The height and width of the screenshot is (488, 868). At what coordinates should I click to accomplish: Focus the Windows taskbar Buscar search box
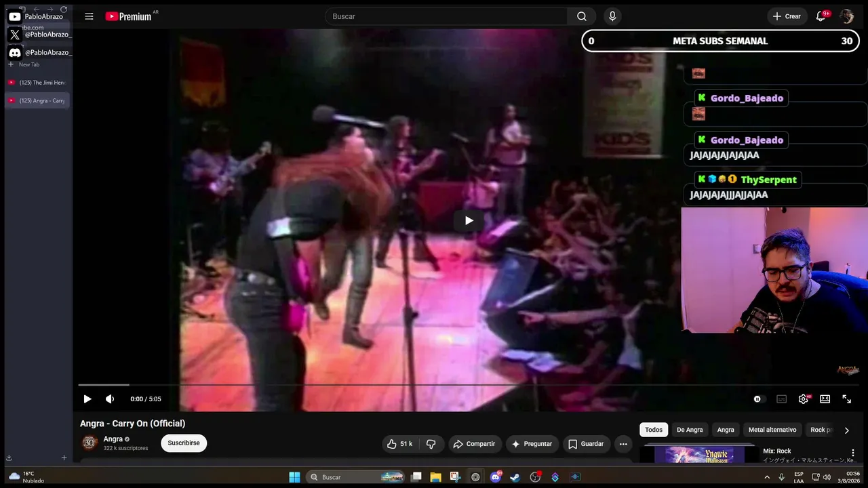356,477
